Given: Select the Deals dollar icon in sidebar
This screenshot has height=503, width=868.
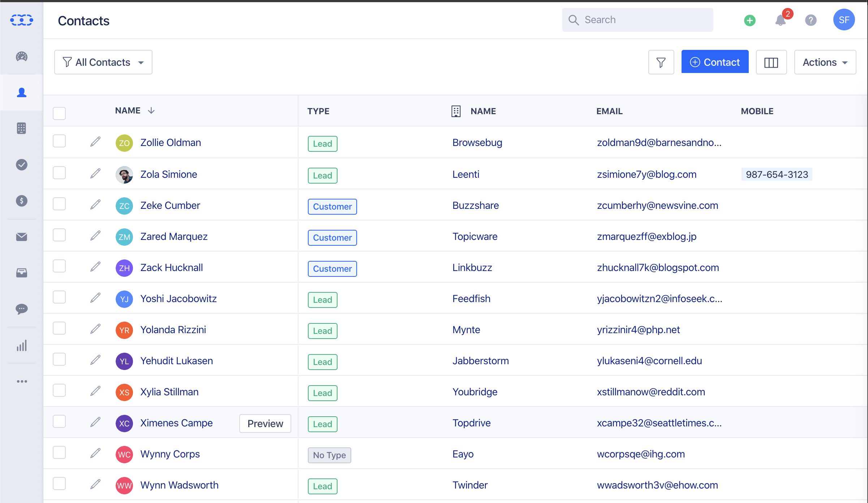Looking at the screenshot, I should [22, 201].
